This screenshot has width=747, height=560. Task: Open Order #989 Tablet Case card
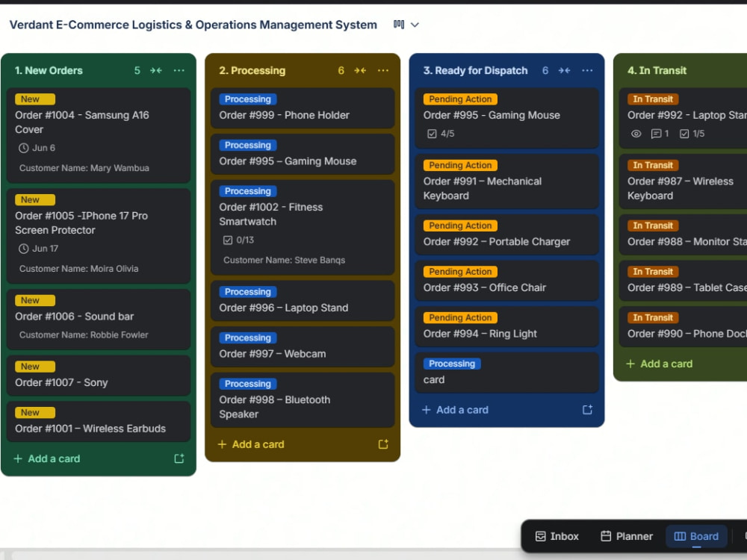[x=684, y=281]
